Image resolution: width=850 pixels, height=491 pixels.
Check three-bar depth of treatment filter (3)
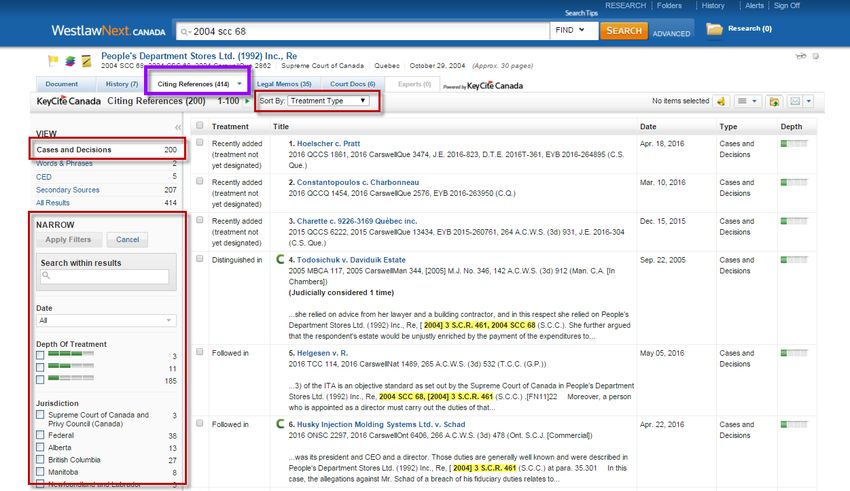point(40,356)
